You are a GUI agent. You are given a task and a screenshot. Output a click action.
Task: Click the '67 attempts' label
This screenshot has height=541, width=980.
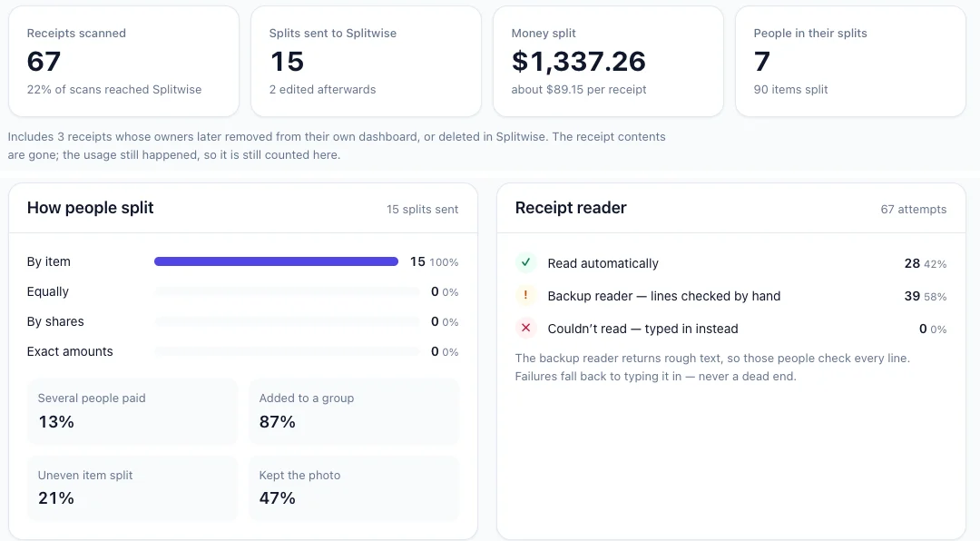tap(914, 210)
